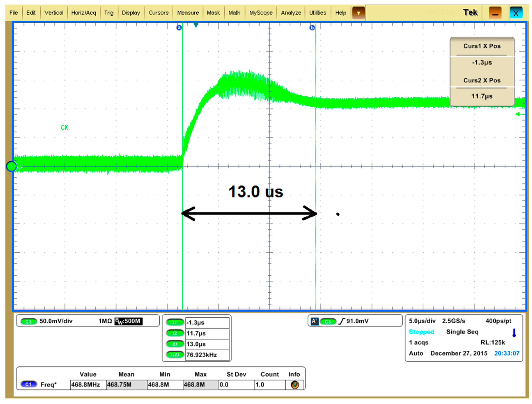
Task: Open the Vertical menu
Action: pyautogui.click(x=54, y=13)
